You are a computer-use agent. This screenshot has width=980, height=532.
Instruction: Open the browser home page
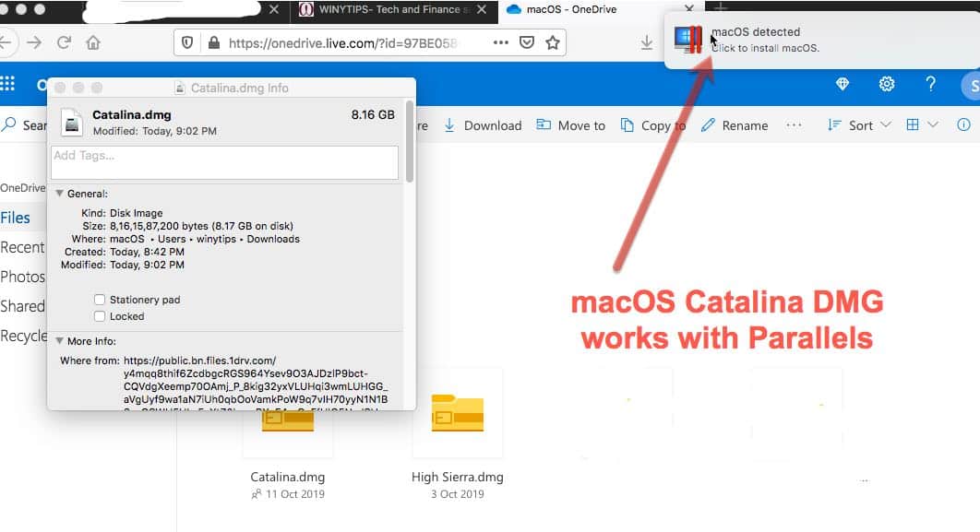[93, 42]
